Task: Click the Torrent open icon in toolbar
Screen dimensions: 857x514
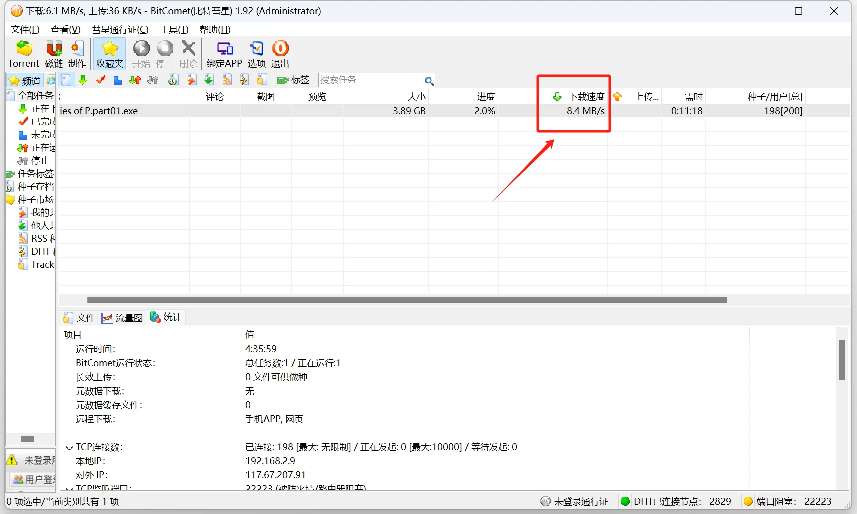Action: [x=24, y=52]
